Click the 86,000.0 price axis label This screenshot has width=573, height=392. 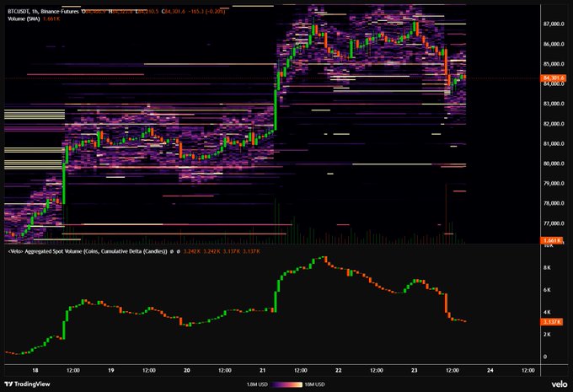[x=554, y=44]
